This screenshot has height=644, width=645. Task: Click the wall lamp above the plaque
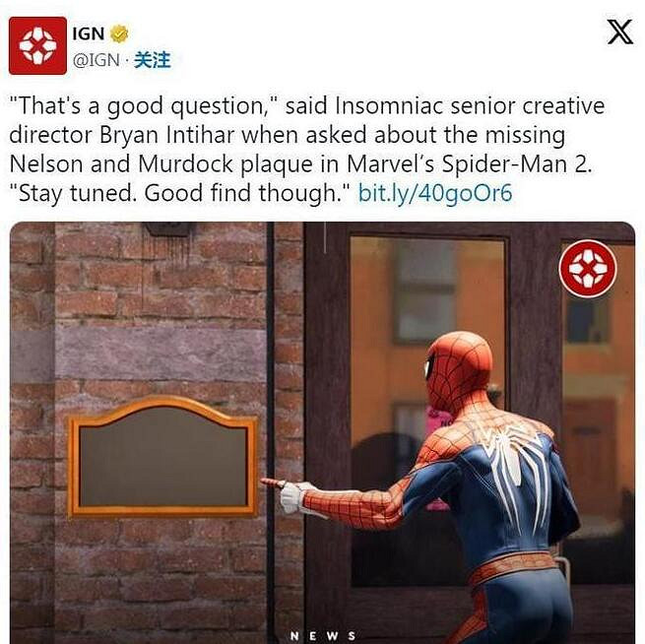pyautogui.click(x=167, y=228)
